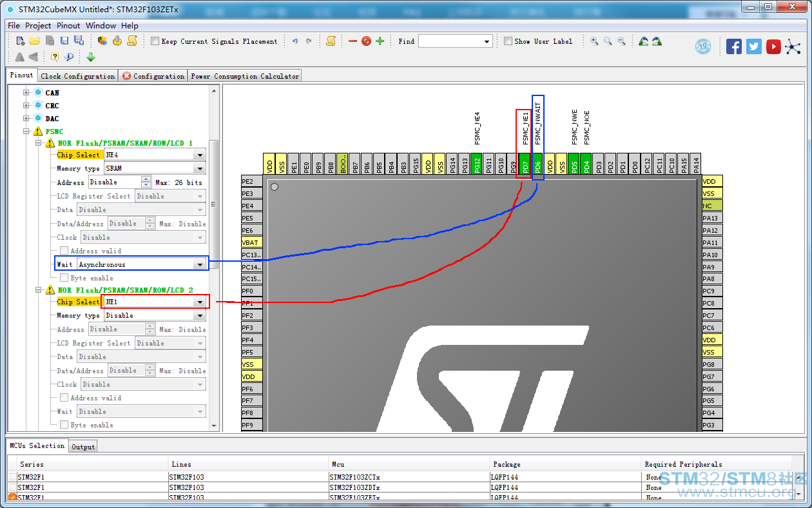Screen dimensions: 812x508
Task: Toggle Byte enable under NOR Flash 2
Action: (x=64, y=425)
